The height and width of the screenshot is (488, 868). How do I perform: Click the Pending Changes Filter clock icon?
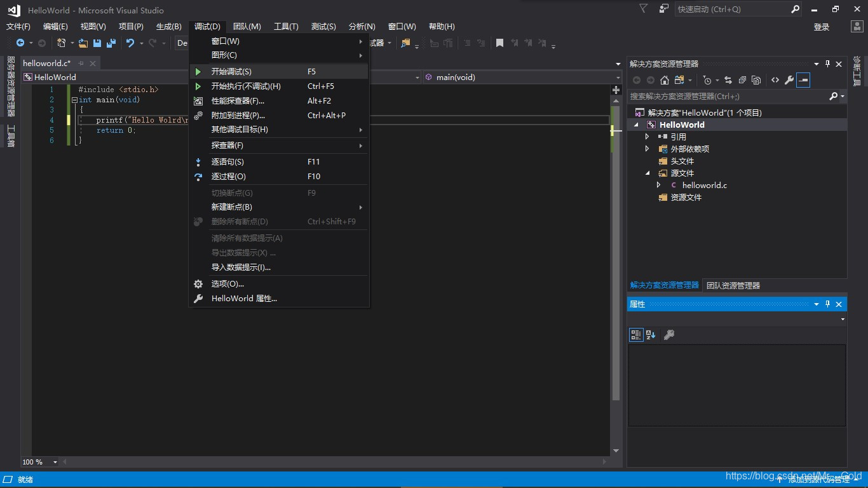point(708,80)
